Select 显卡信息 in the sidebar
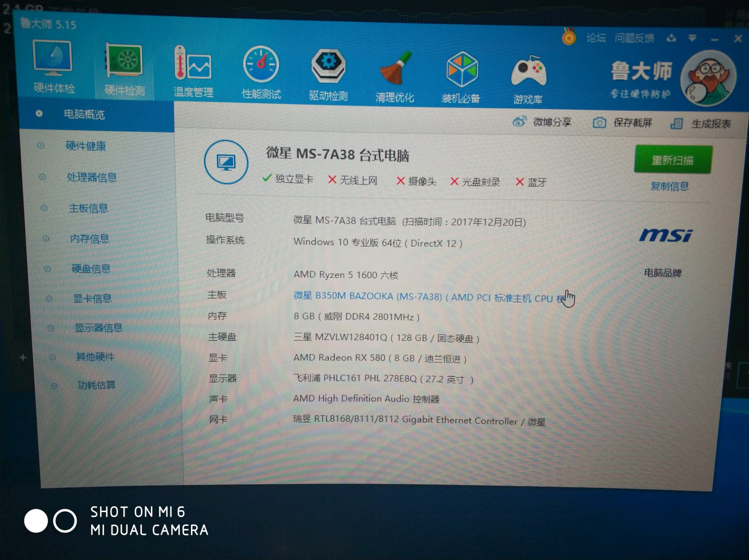The image size is (749, 560). pos(92,298)
